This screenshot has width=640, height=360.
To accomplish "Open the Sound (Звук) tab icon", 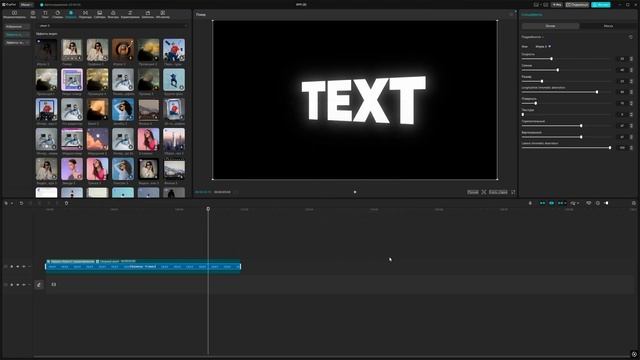I will click(33, 13).
